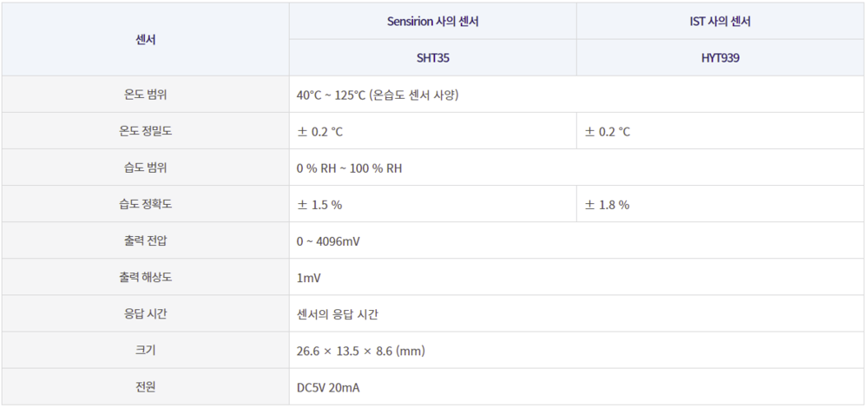Click the 센서 header cell

(145, 40)
